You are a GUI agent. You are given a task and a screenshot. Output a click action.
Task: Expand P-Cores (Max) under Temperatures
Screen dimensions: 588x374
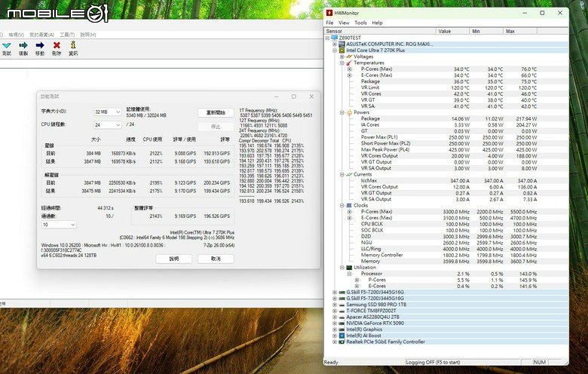350,69
